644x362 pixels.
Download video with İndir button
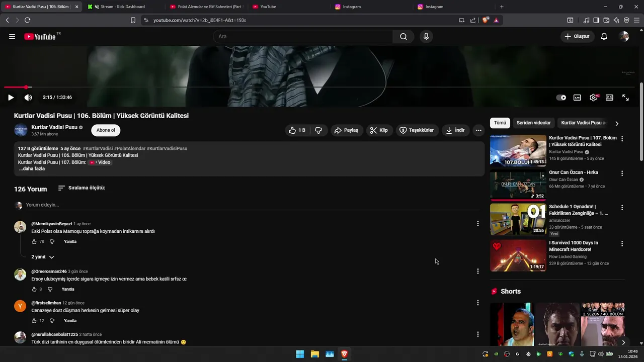click(x=455, y=130)
